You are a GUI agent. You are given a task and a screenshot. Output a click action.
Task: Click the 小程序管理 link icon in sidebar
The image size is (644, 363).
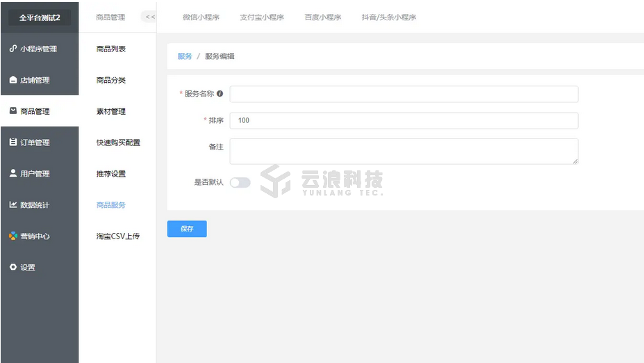click(13, 49)
